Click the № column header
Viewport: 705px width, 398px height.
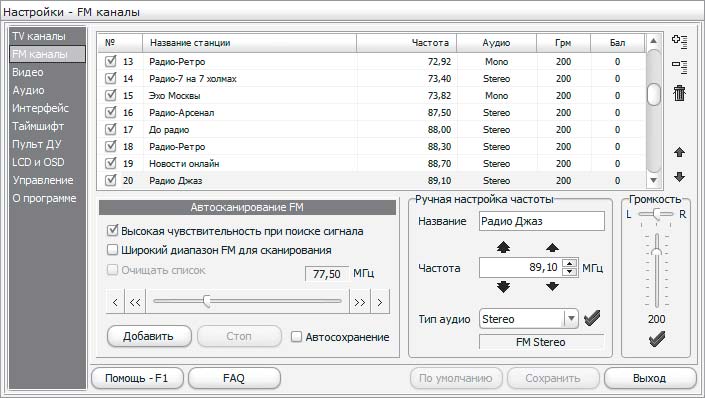click(x=120, y=43)
